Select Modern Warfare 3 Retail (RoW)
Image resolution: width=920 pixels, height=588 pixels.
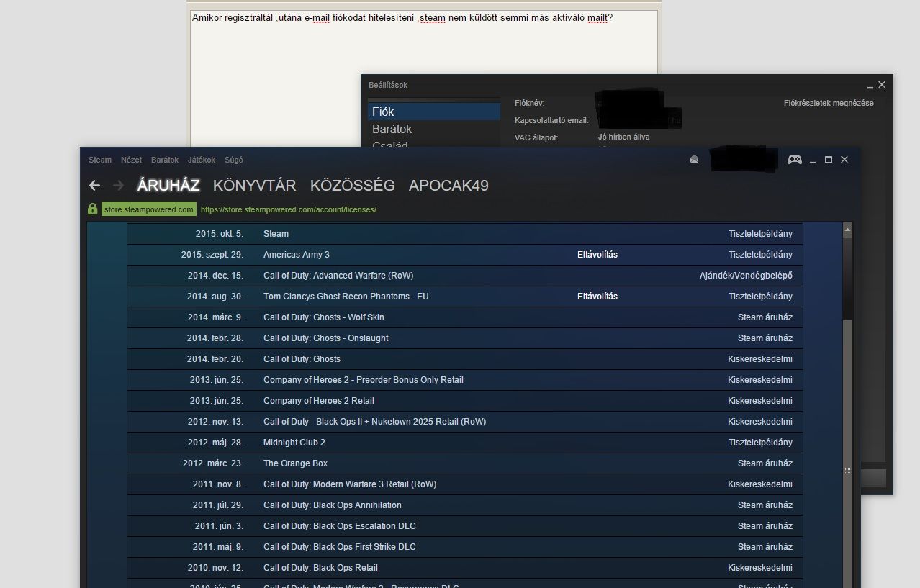tap(350, 484)
